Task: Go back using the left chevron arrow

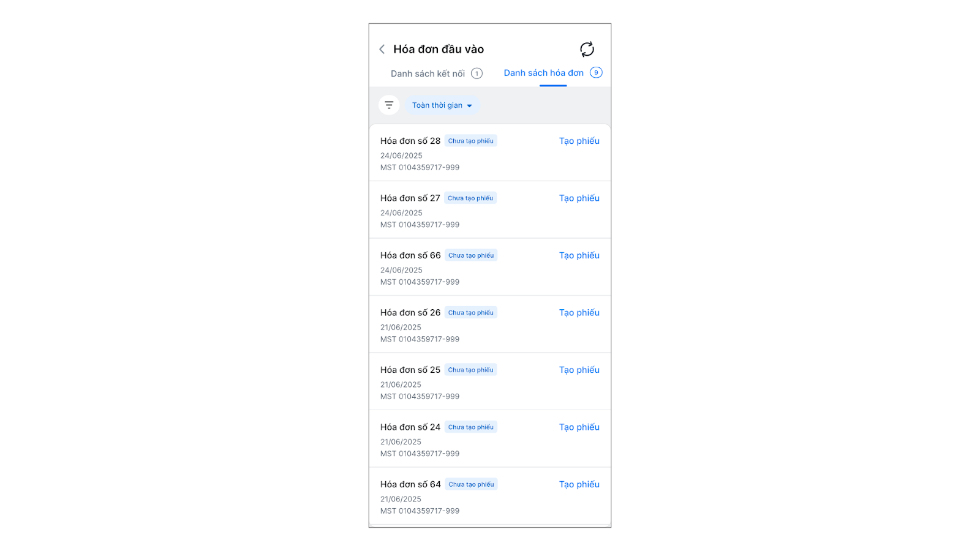Action: click(382, 49)
